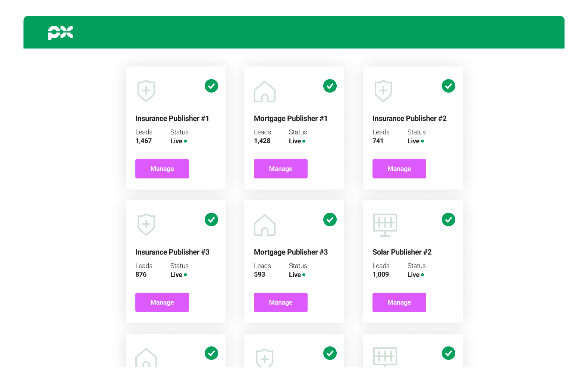Manage Insurance Publisher #1

[x=162, y=169]
